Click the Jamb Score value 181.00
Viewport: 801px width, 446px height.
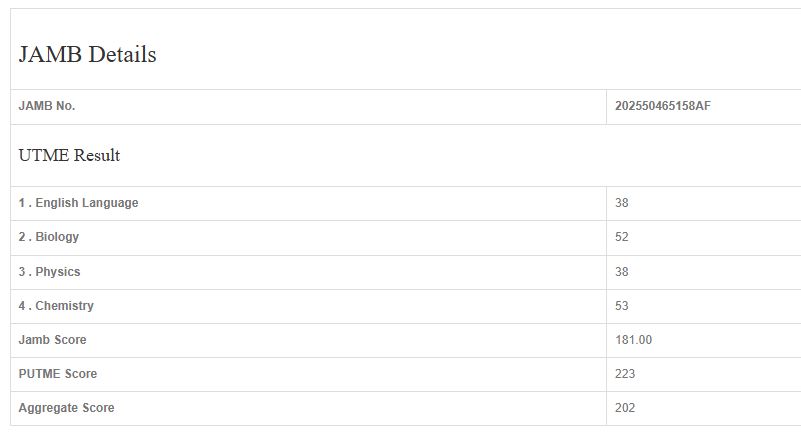tap(634, 340)
